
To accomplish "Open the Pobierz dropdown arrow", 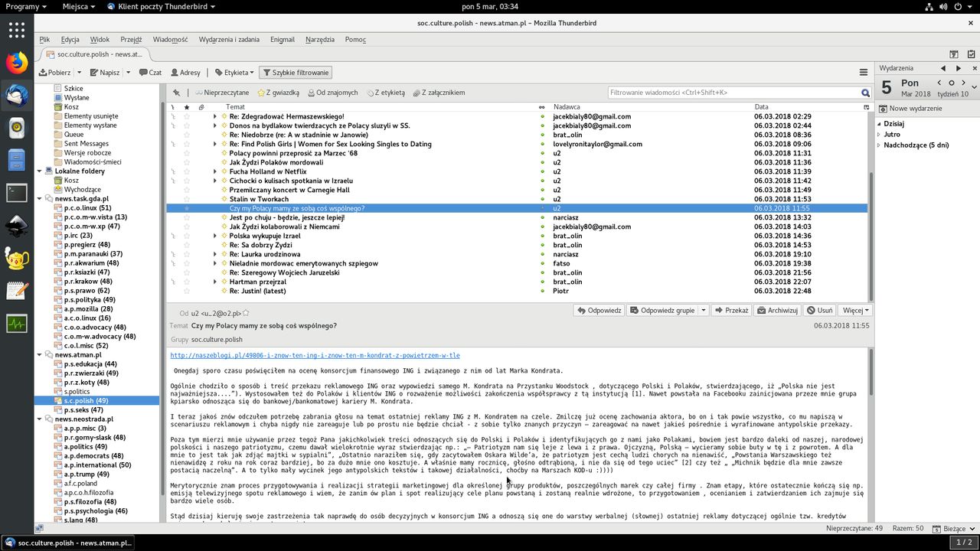I will tap(79, 73).
